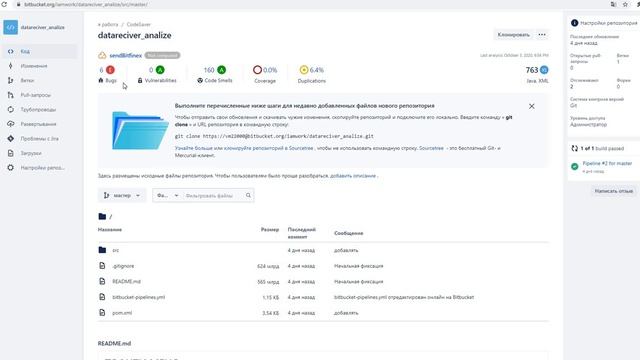This screenshot has width=640, height=360.
Task: Click the Загрузки document icon in sidebar
Action: [x=11, y=153]
